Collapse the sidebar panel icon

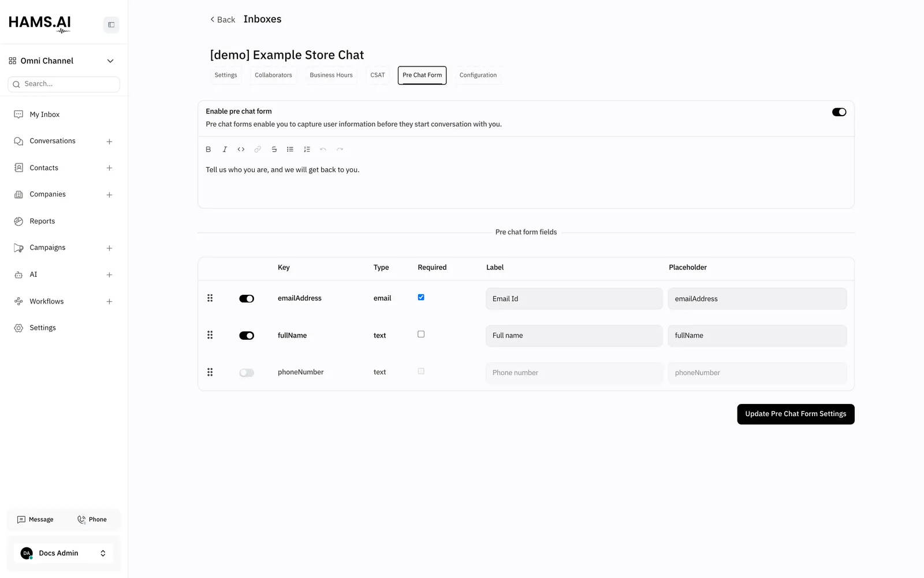(111, 25)
